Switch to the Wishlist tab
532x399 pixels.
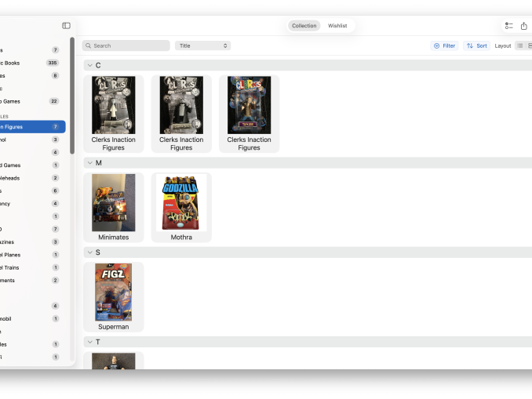click(337, 26)
